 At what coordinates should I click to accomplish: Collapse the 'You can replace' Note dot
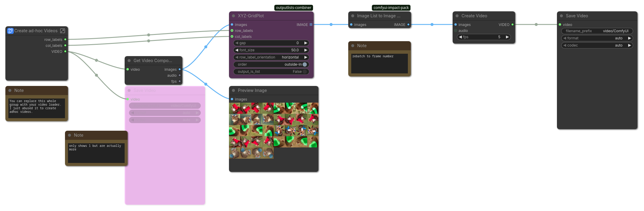pyautogui.click(x=10, y=90)
